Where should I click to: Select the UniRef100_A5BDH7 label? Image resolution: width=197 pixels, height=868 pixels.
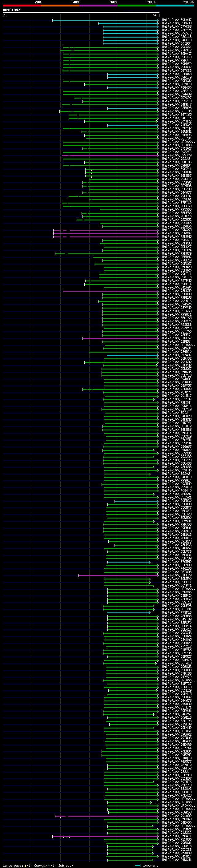pos(176,257)
